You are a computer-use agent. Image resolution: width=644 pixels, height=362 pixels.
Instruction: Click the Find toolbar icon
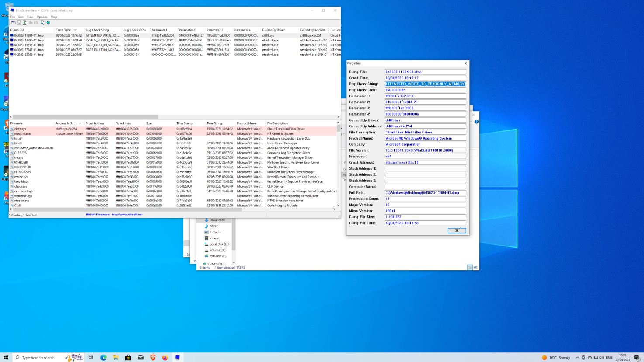(42, 23)
